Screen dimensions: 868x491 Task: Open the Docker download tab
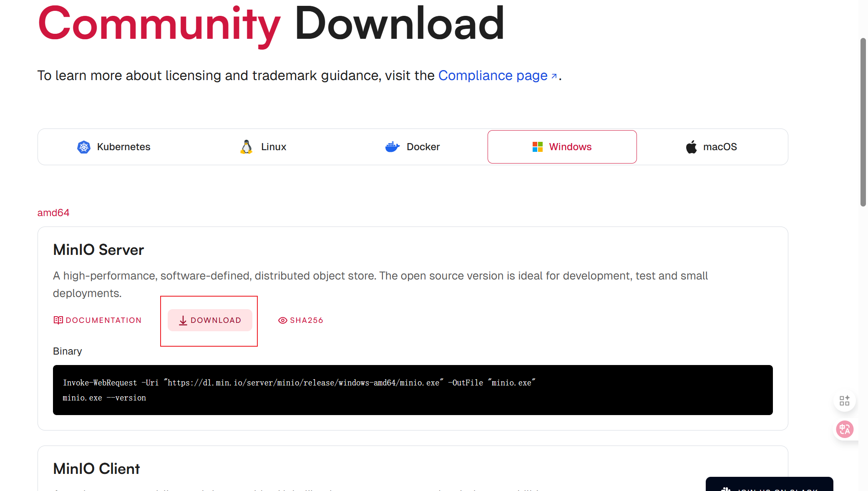tap(413, 147)
